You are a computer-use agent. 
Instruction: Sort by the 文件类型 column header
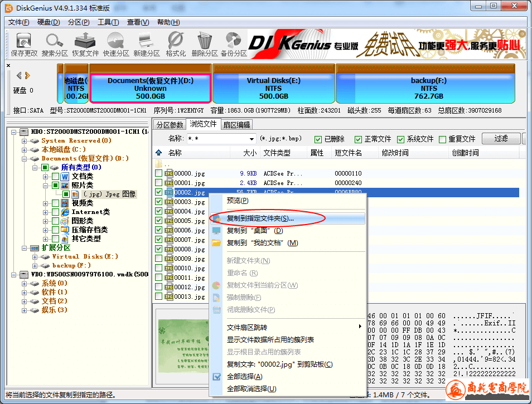(284, 153)
